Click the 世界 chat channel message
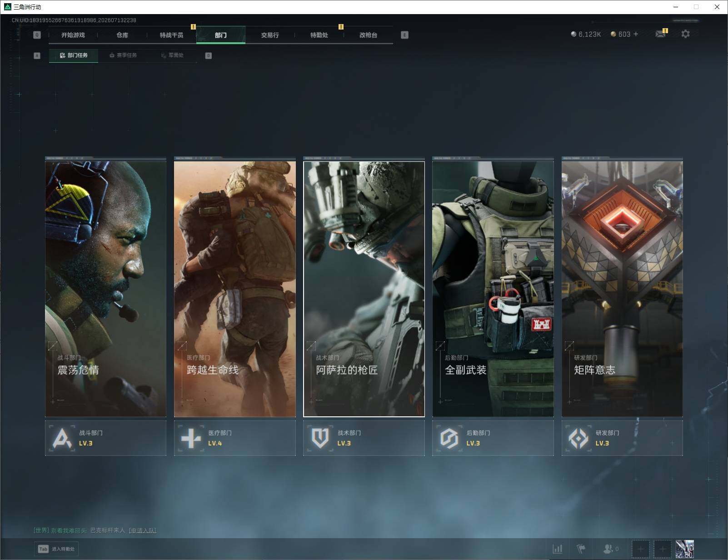Viewport: 728px width, 560px height. [95, 530]
